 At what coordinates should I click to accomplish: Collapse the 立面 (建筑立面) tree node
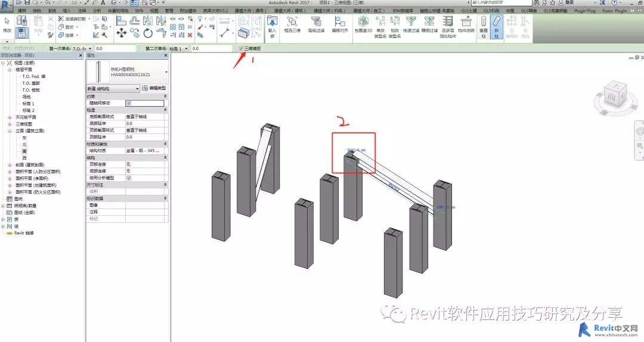10,131
